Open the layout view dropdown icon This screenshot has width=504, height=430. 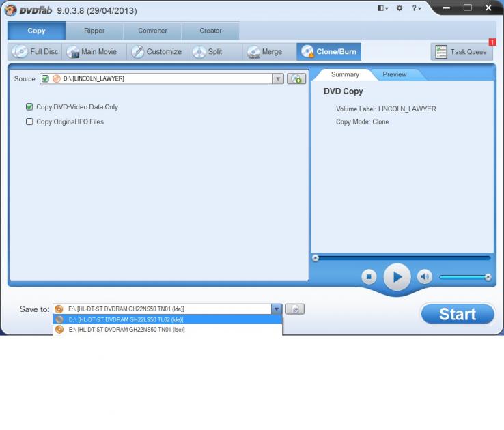382,8
